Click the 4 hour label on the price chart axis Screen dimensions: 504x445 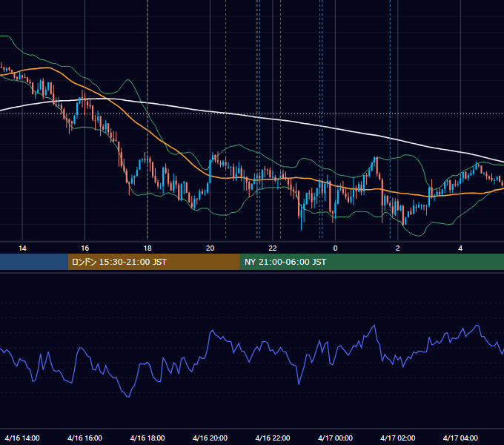460,248
